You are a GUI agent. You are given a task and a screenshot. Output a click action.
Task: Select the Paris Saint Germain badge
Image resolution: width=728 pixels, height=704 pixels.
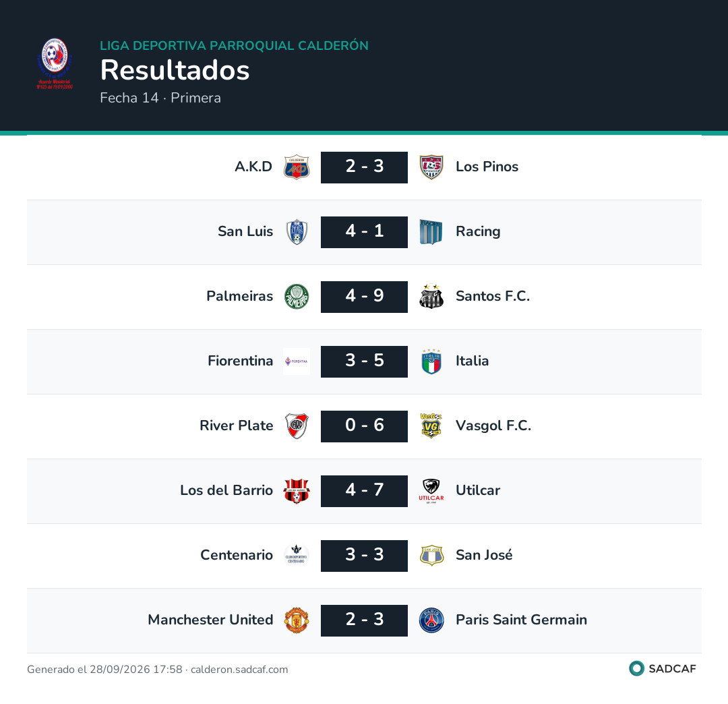431,620
